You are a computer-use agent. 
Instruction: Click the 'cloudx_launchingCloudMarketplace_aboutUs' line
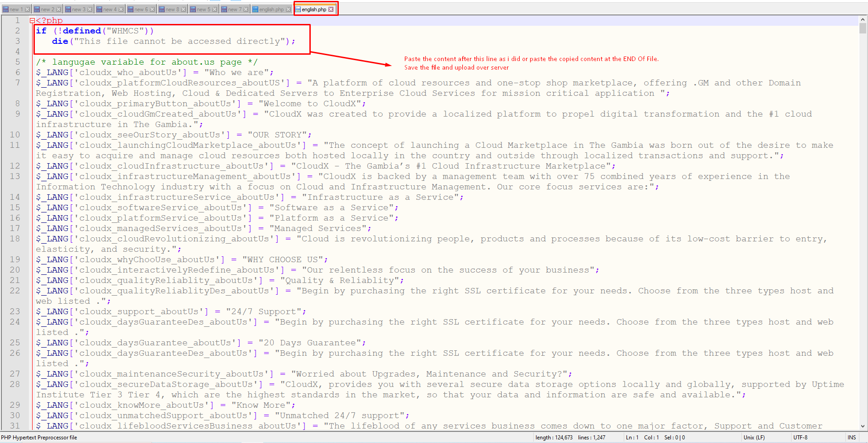coord(435,151)
